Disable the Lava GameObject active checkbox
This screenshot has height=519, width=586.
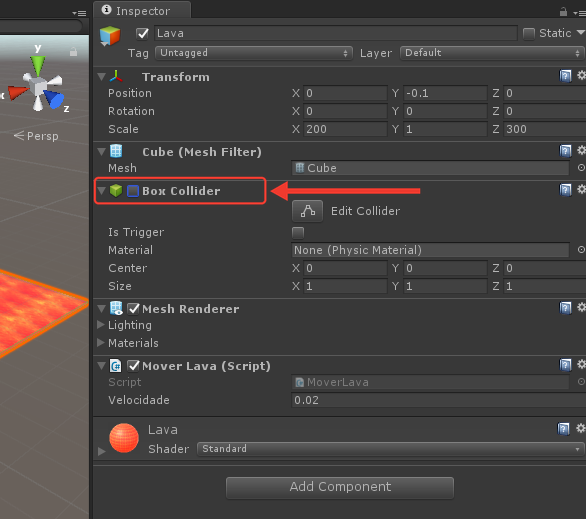click(x=142, y=34)
